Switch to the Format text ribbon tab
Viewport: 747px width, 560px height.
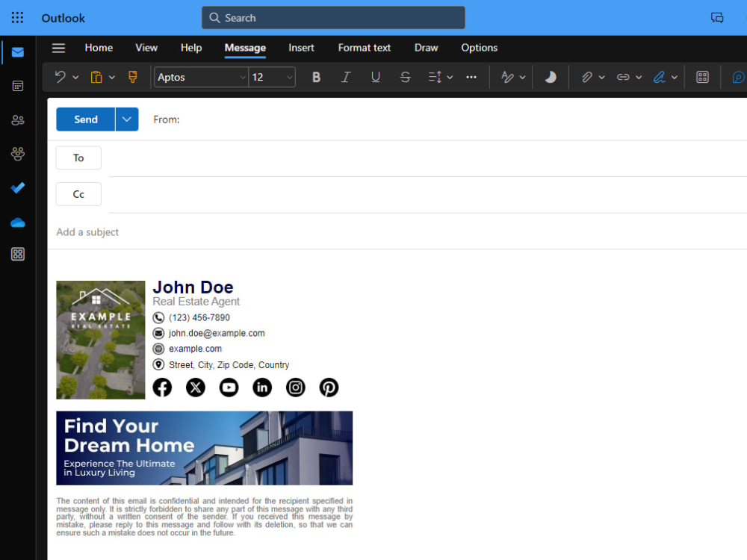click(x=364, y=48)
